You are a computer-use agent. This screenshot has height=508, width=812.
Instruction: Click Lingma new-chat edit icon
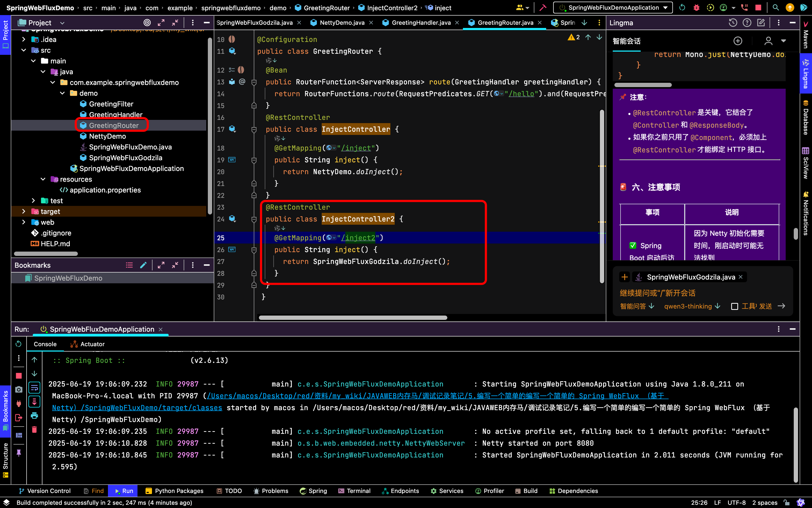click(x=761, y=23)
